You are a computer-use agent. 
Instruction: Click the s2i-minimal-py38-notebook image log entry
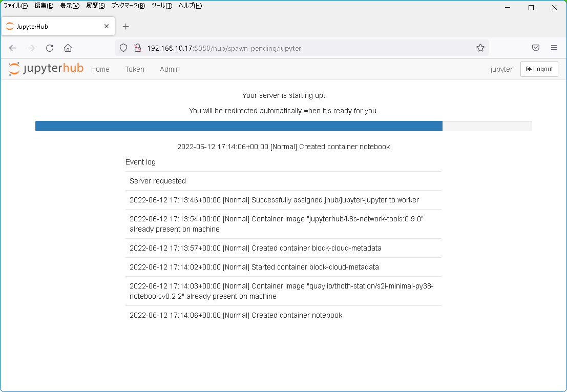point(284,291)
